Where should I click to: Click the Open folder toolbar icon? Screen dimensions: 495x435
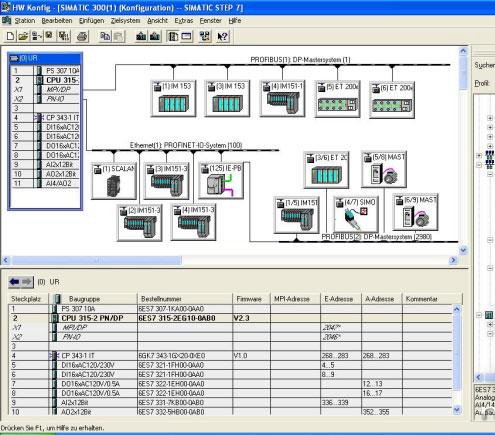coord(23,36)
